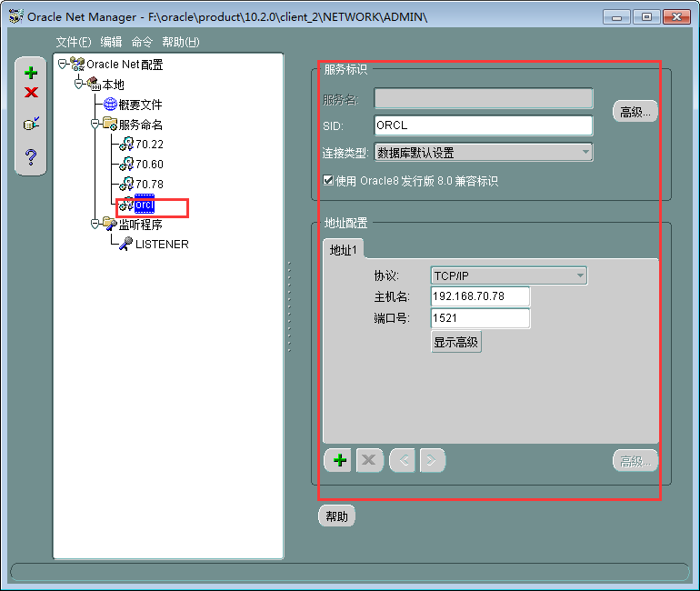Click the 70.78 service name icon
The image size is (700, 591).
(x=126, y=184)
